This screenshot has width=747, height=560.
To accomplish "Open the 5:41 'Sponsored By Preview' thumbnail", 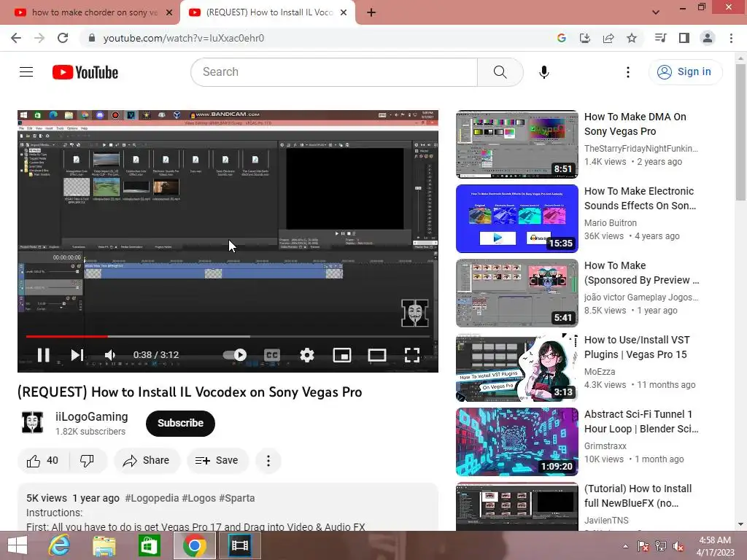I will pyautogui.click(x=517, y=293).
